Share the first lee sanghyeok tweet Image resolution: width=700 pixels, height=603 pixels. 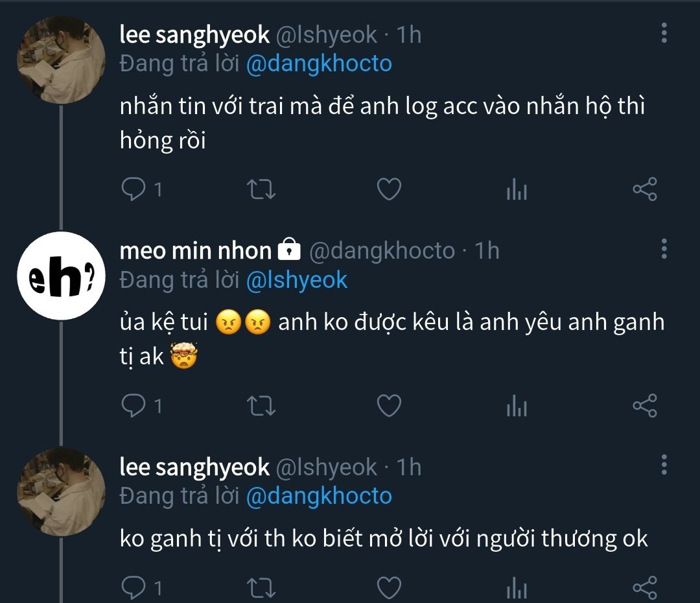[644, 189]
